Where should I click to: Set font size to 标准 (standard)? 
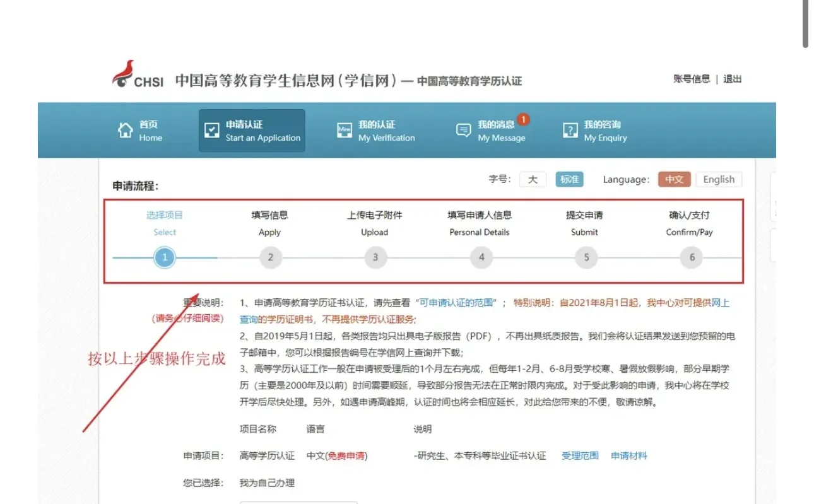[569, 179]
